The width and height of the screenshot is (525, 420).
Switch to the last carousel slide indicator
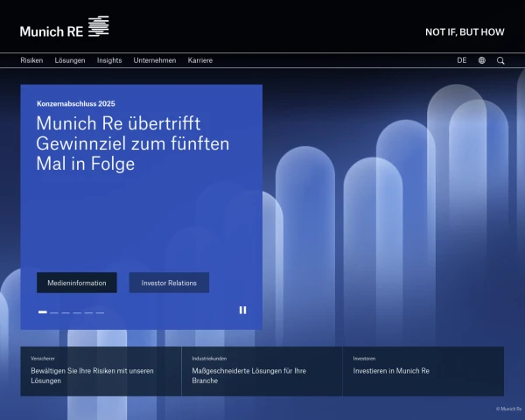pyautogui.click(x=100, y=312)
